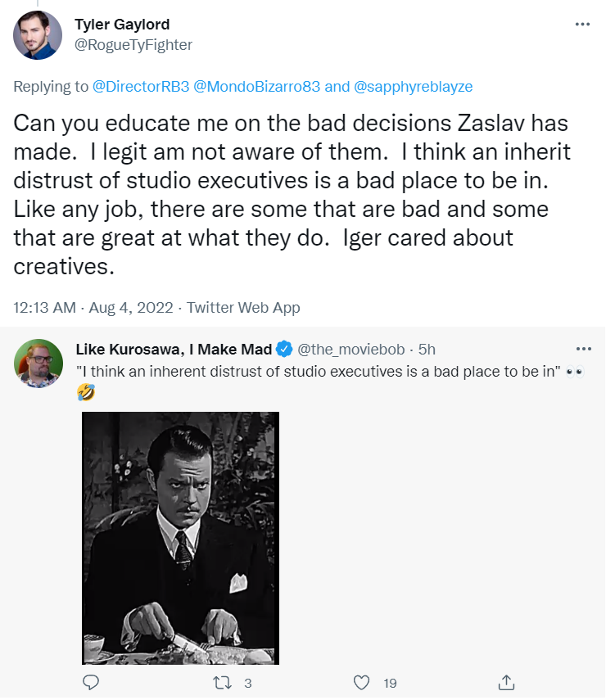Open the @sapphyreblayze mention link
The height and width of the screenshot is (700, 606).
coord(413,86)
